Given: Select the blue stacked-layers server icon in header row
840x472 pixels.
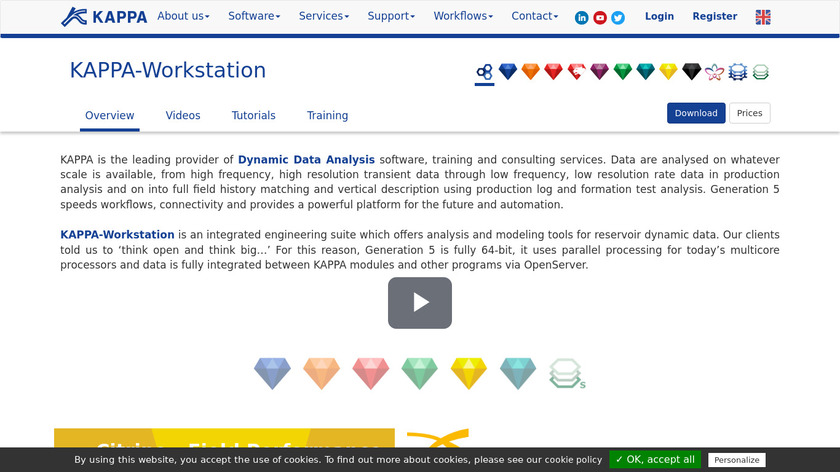Looking at the screenshot, I should (738, 72).
